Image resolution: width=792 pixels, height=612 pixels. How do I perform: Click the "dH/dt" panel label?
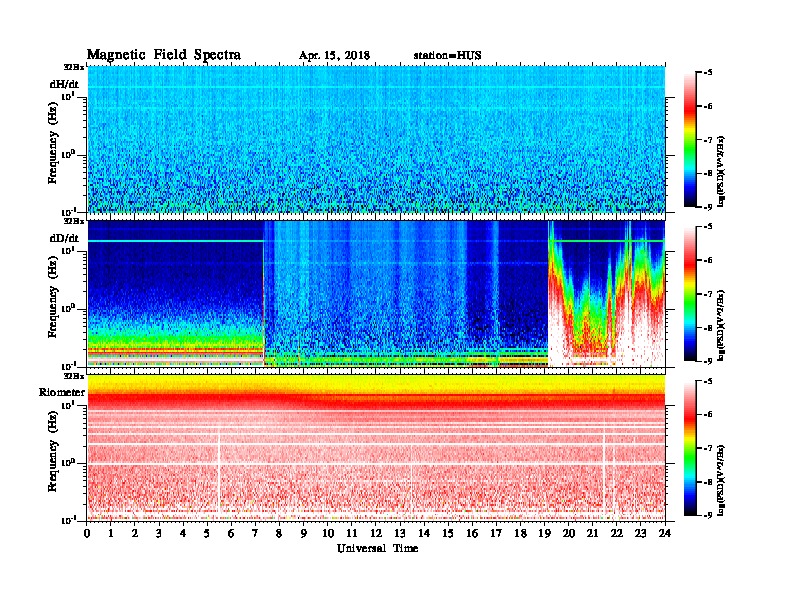(x=64, y=84)
